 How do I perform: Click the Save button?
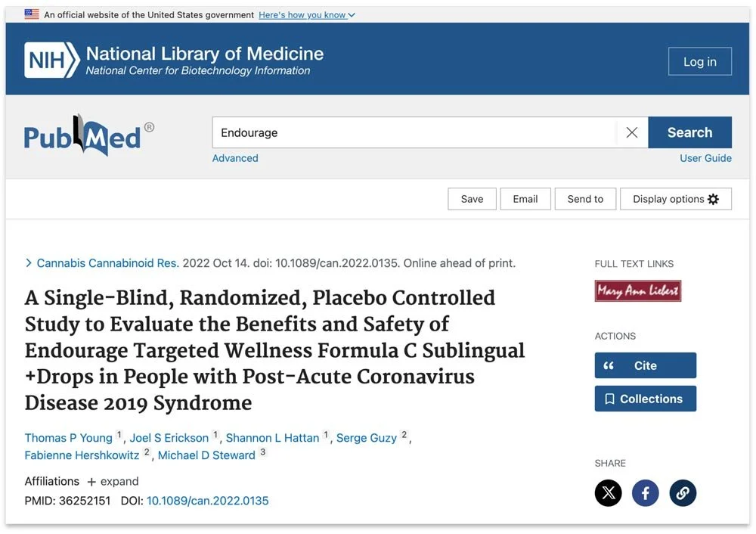click(472, 199)
